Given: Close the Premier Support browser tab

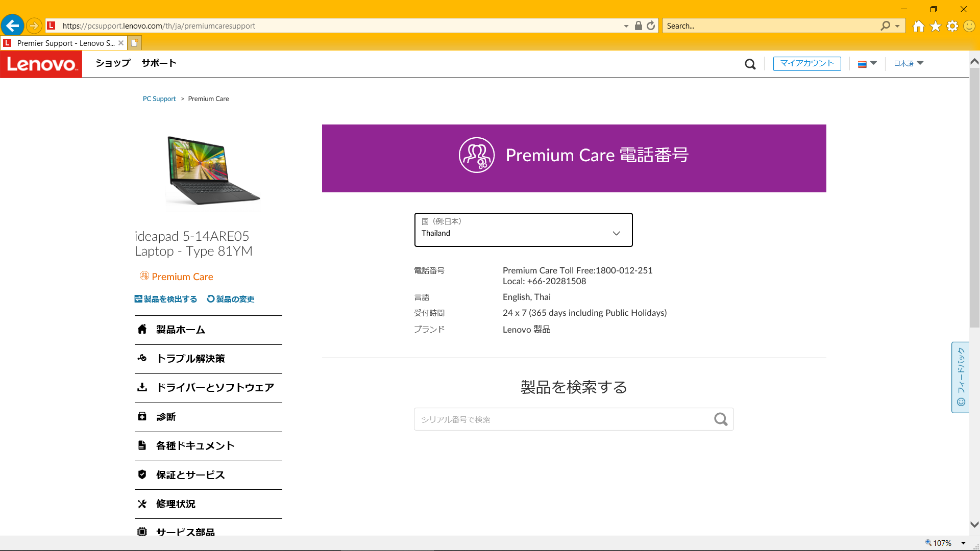Looking at the screenshot, I should [121, 43].
